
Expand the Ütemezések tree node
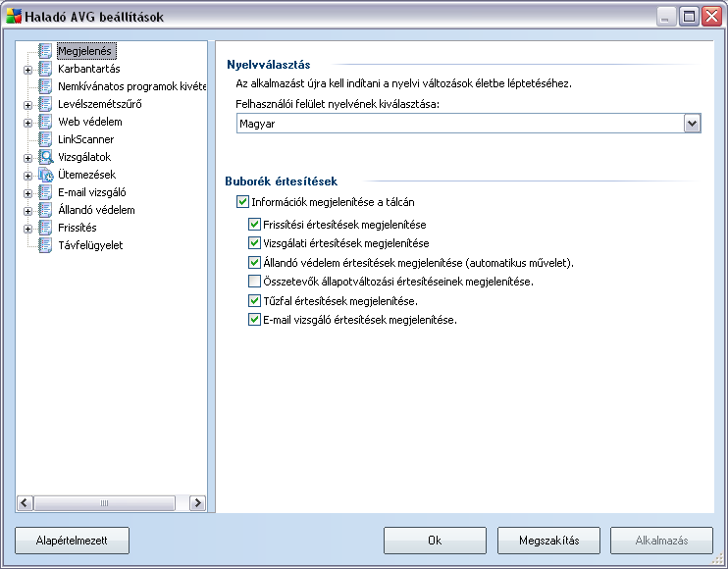click(27, 176)
